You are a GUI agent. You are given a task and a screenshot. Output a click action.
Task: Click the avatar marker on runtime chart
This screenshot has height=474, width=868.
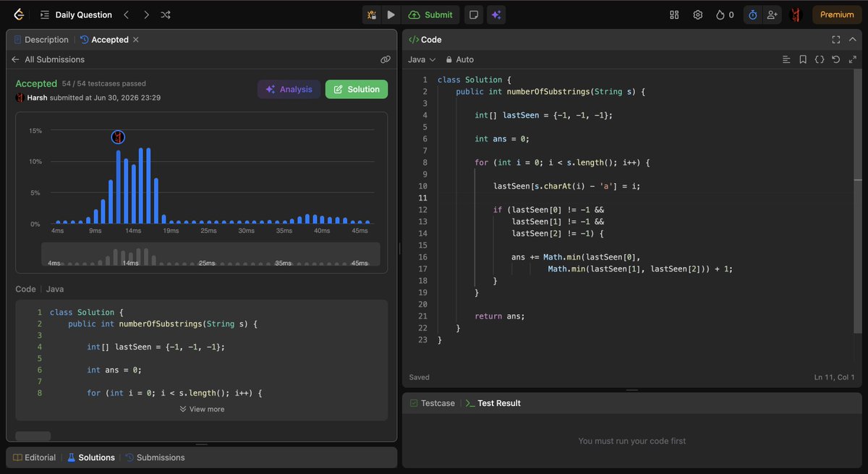tap(118, 137)
